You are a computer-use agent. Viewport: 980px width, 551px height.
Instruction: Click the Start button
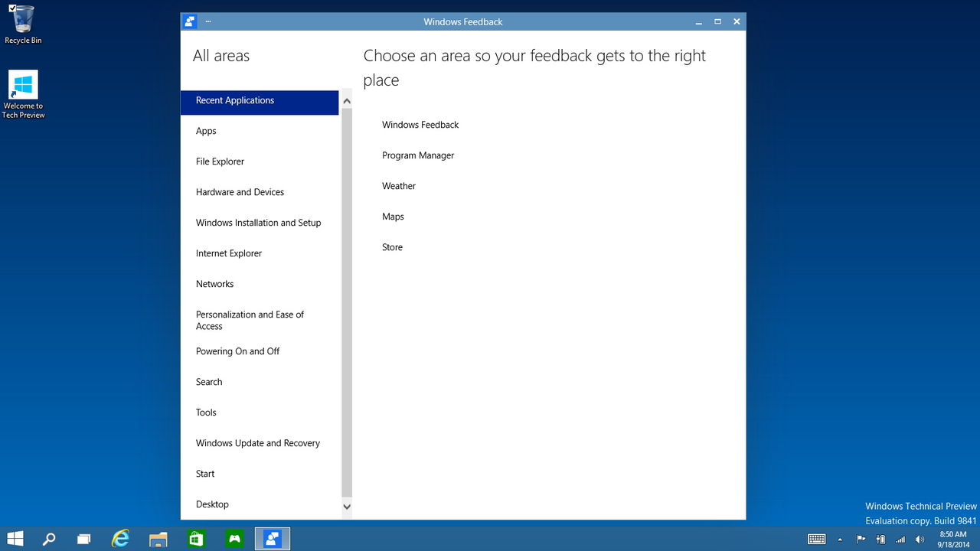pyautogui.click(x=15, y=539)
